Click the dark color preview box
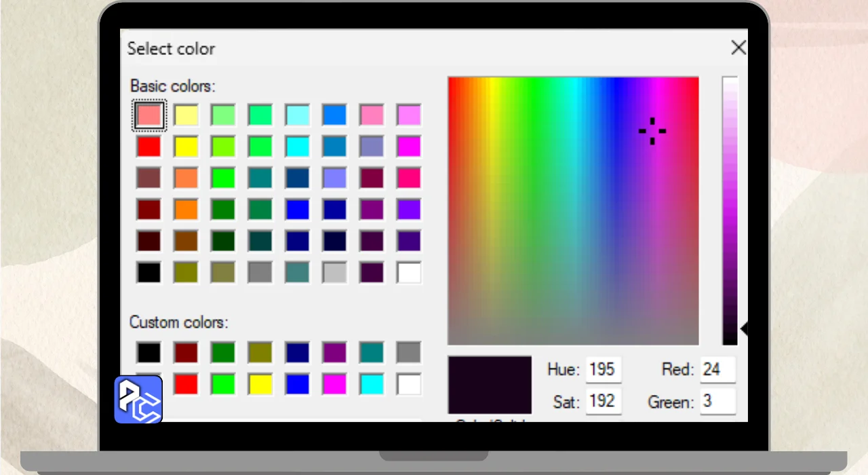The image size is (868, 475). click(x=490, y=384)
